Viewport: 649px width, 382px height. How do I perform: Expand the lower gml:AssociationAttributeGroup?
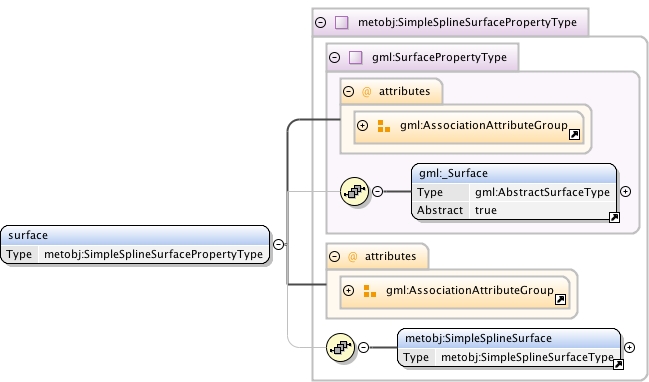(349, 290)
